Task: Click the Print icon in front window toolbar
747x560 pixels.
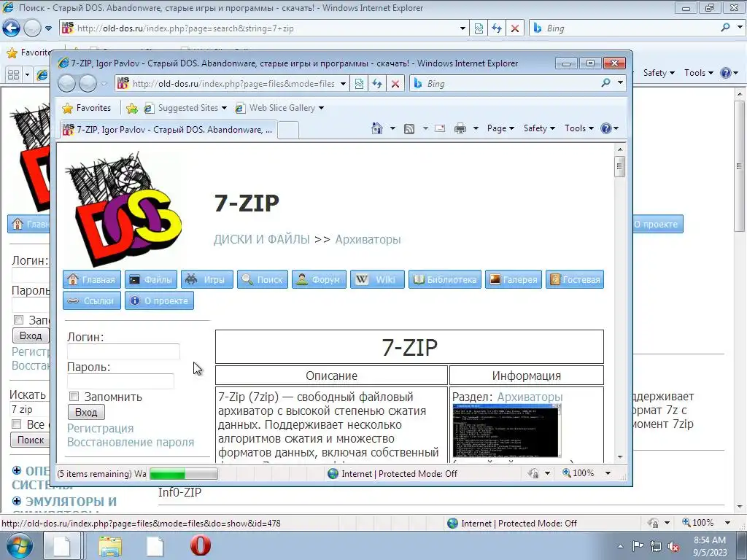Action: pos(460,128)
